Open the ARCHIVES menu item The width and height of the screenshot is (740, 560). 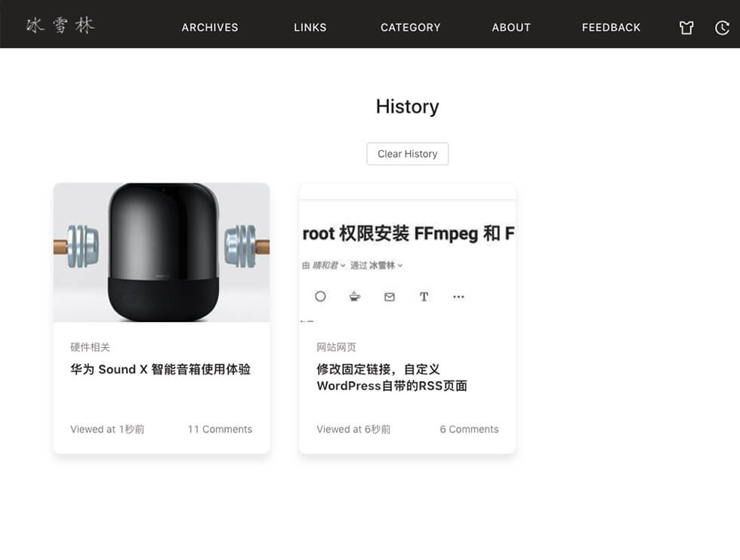tap(210, 27)
